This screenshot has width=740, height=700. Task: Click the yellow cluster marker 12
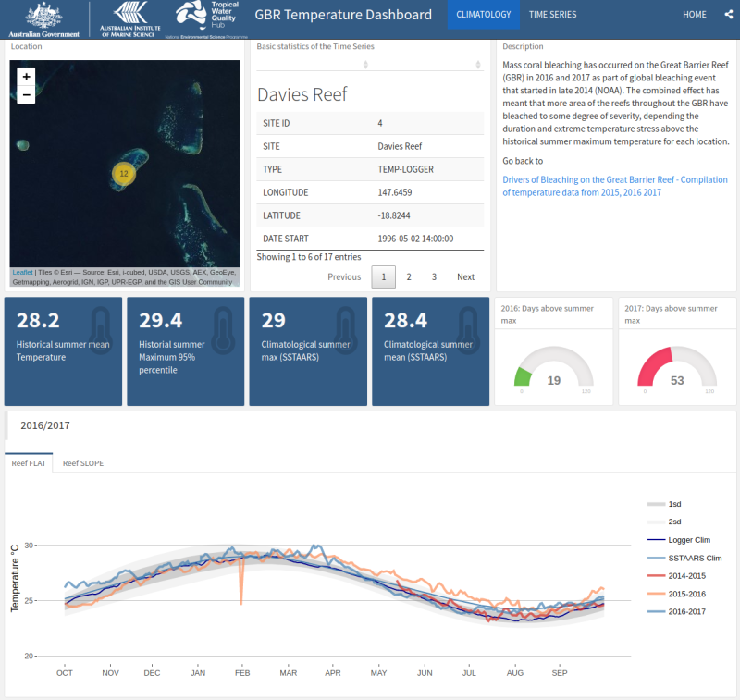click(124, 174)
